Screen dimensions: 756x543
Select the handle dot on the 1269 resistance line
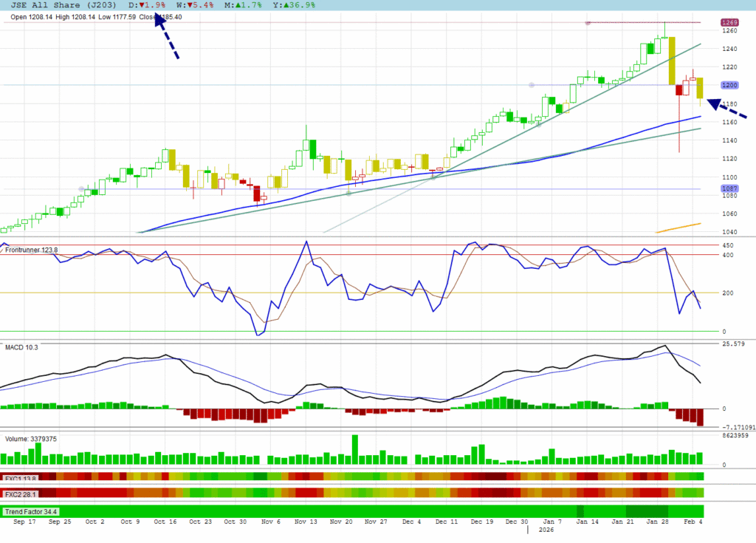pyautogui.click(x=588, y=23)
